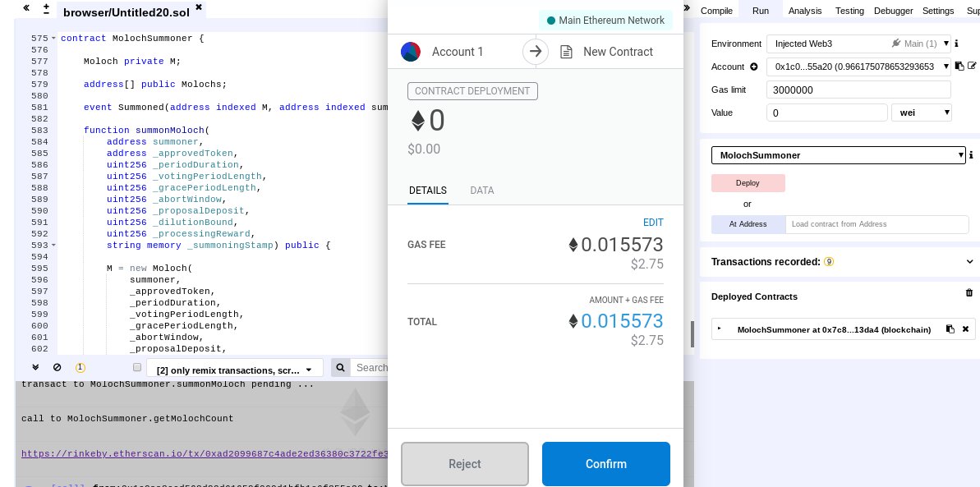Remove deployed MolochSummoner instance X icon
The image size is (980, 487).
point(965,328)
